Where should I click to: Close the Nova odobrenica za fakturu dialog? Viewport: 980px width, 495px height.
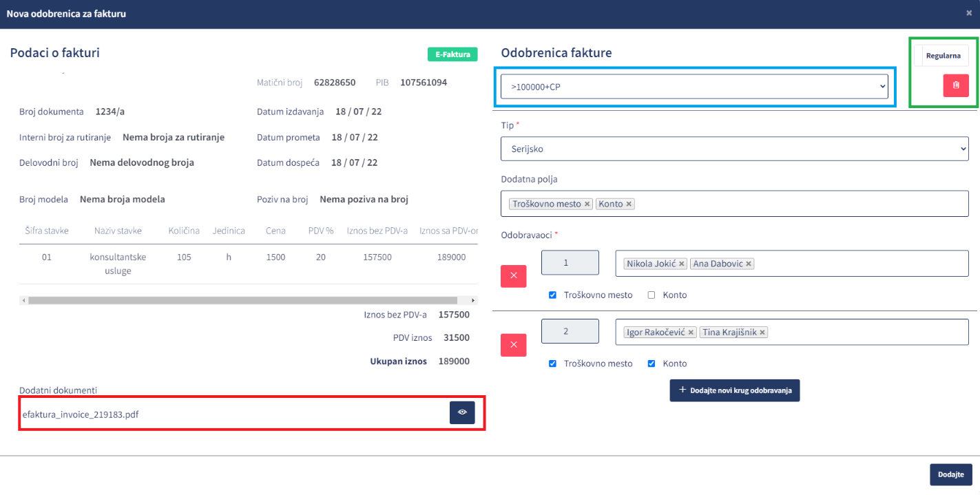tap(969, 13)
